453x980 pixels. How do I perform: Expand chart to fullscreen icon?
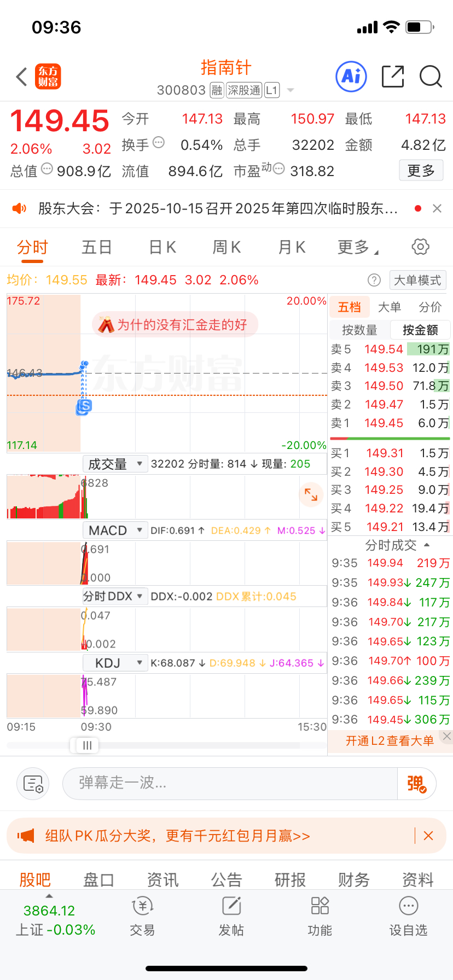311,494
